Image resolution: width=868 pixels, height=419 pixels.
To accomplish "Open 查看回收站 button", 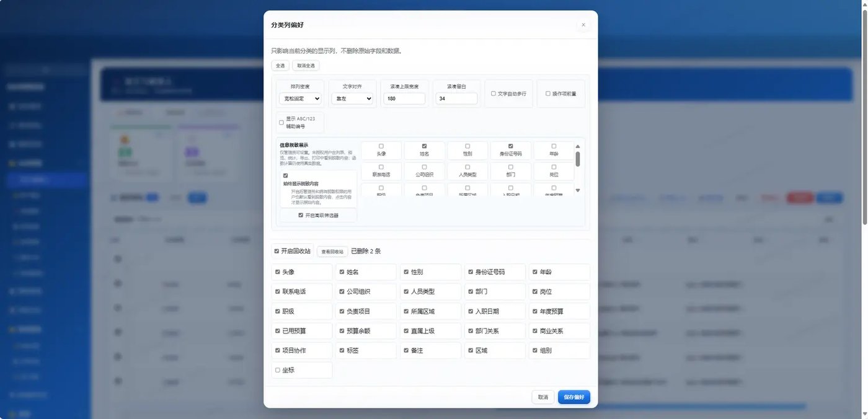I will (x=332, y=252).
